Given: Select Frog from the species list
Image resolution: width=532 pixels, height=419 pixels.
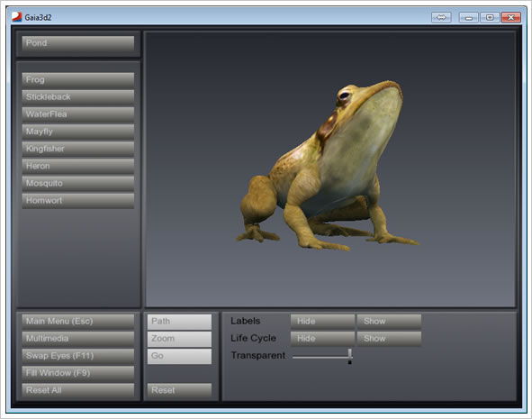Looking at the screenshot, I should pos(78,80).
